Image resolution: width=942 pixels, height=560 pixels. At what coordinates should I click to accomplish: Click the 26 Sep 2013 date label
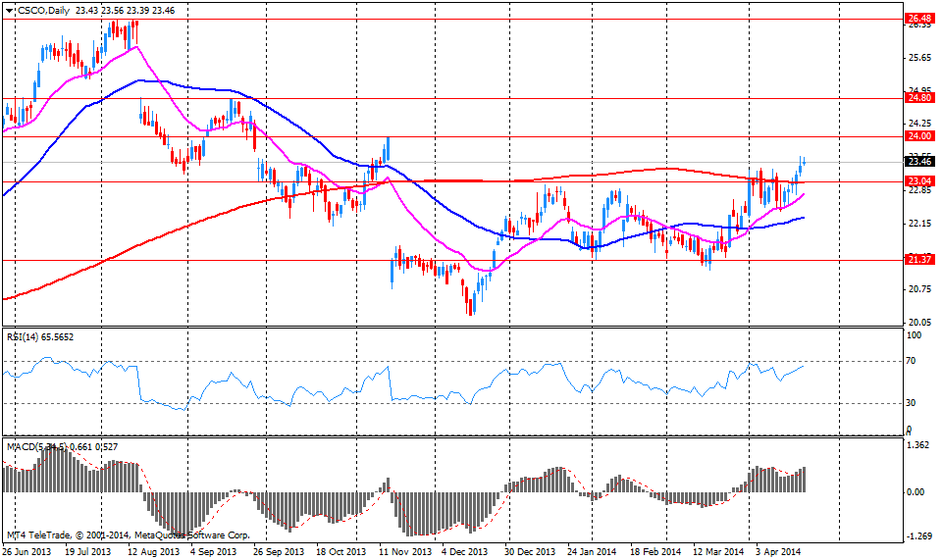point(278,551)
